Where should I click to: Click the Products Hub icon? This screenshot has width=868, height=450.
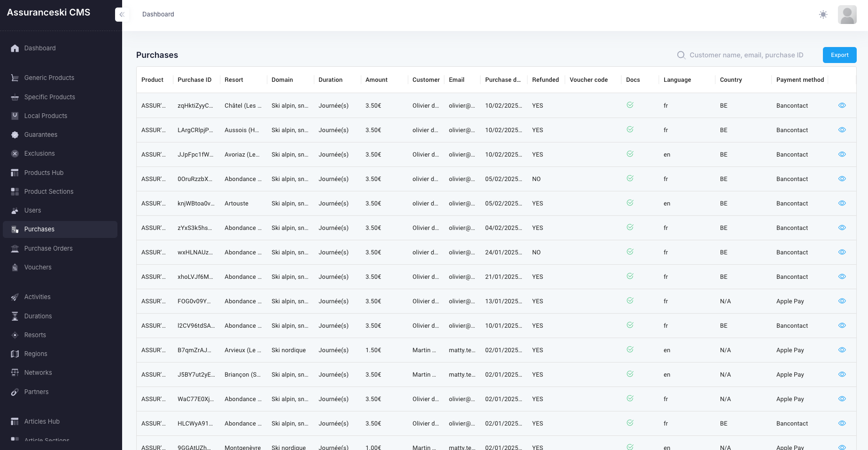tap(15, 173)
